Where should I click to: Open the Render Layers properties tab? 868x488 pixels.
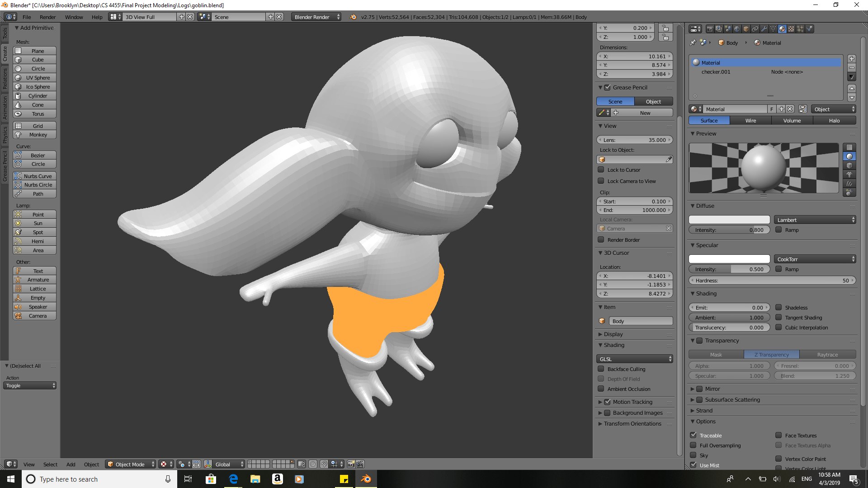tap(719, 29)
